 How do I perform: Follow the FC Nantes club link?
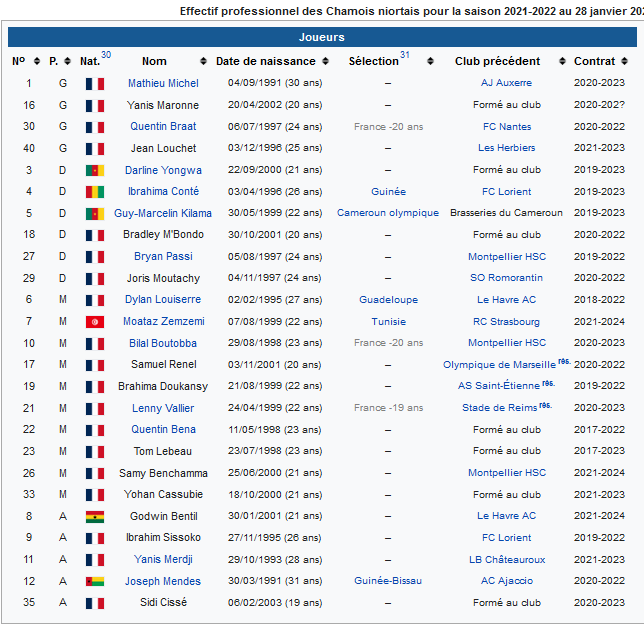tap(507, 127)
